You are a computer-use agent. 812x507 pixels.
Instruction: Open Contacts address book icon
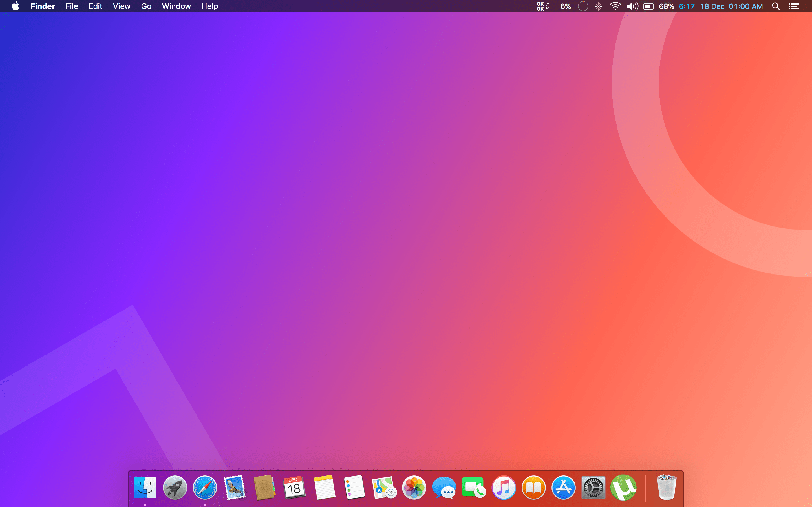click(x=264, y=488)
